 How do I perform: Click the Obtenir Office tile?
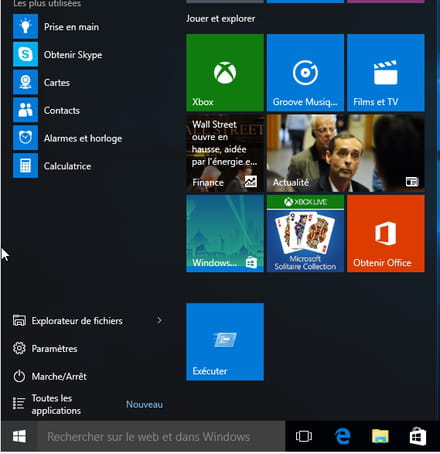[386, 234]
